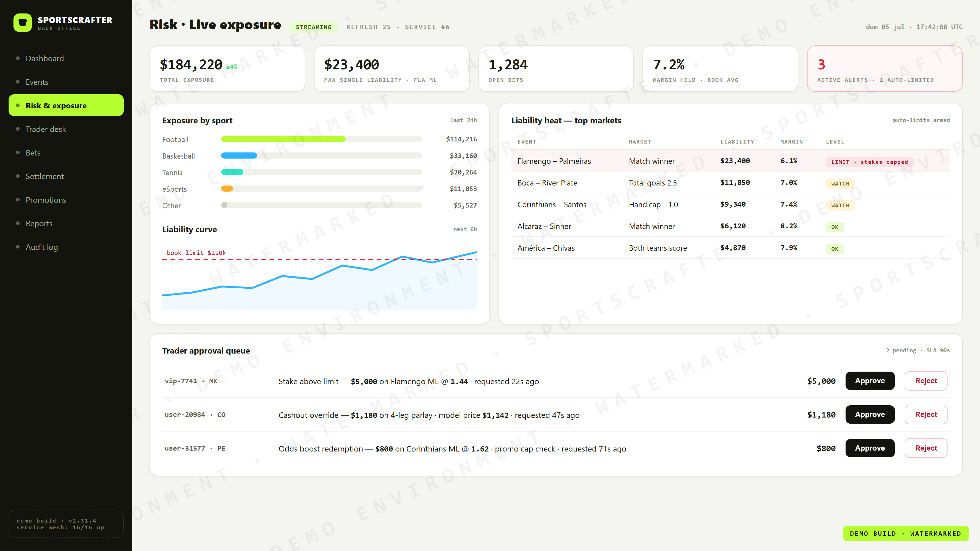Open Settlement in sidebar
This screenshot has height=551, width=980.
[x=66, y=176]
